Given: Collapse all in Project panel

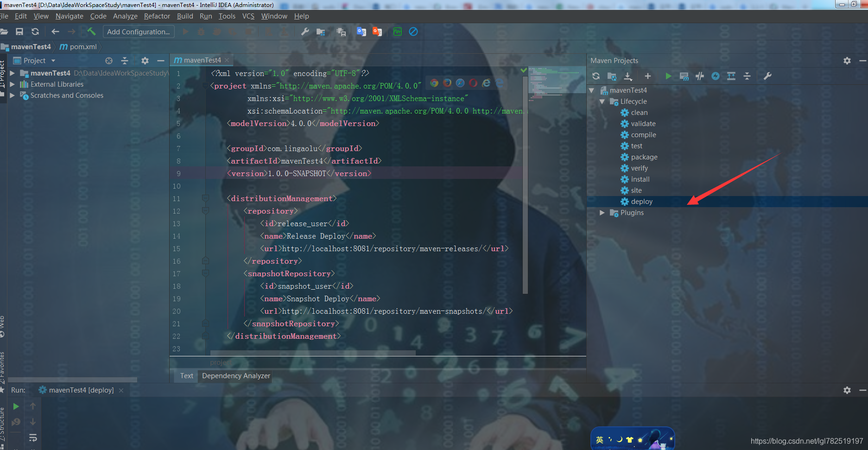Looking at the screenshot, I should click(x=125, y=61).
